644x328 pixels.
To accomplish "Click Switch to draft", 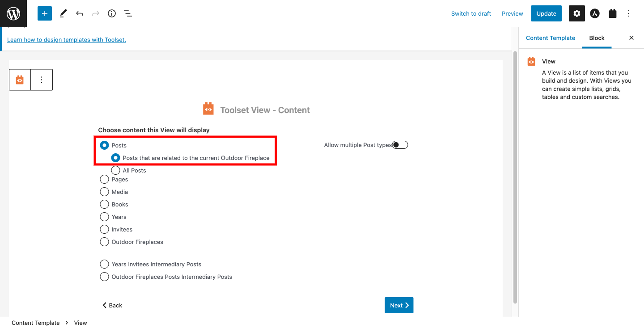I will click(x=471, y=13).
